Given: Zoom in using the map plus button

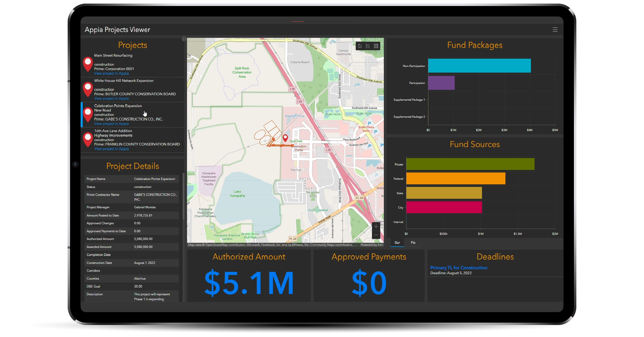Looking at the screenshot, I should (x=376, y=227).
